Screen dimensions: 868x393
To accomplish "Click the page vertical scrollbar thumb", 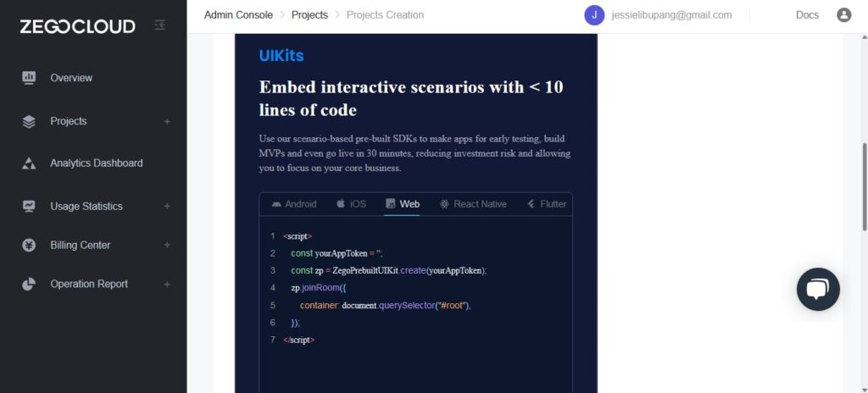I will 864,186.
